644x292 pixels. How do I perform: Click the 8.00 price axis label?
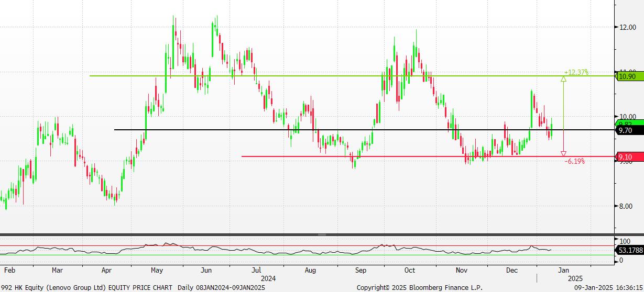click(x=627, y=206)
